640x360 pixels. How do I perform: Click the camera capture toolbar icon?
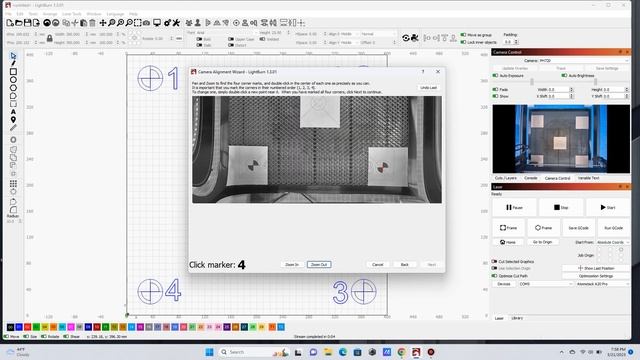coord(146,23)
